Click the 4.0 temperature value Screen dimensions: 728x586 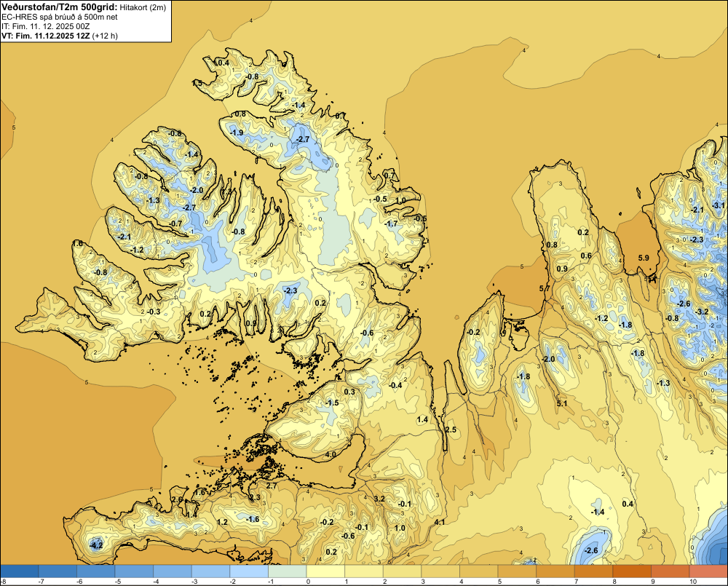click(x=331, y=454)
